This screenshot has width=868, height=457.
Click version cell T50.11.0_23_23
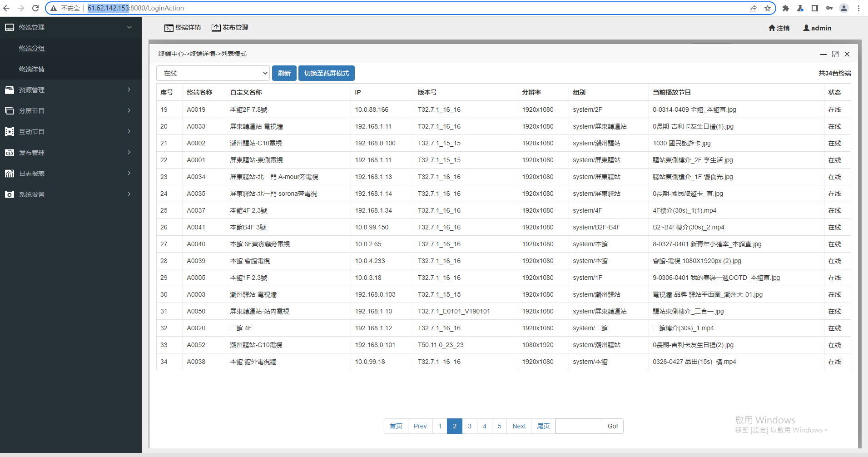pos(441,345)
